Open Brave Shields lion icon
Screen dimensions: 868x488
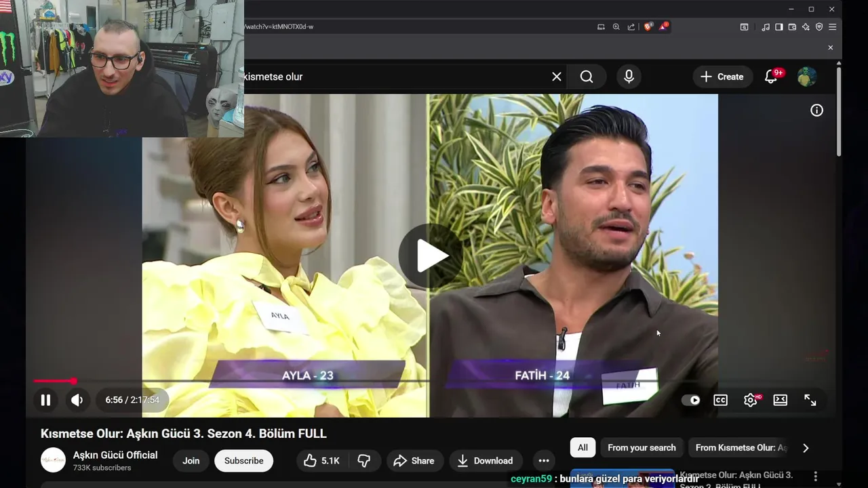coord(648,26)
